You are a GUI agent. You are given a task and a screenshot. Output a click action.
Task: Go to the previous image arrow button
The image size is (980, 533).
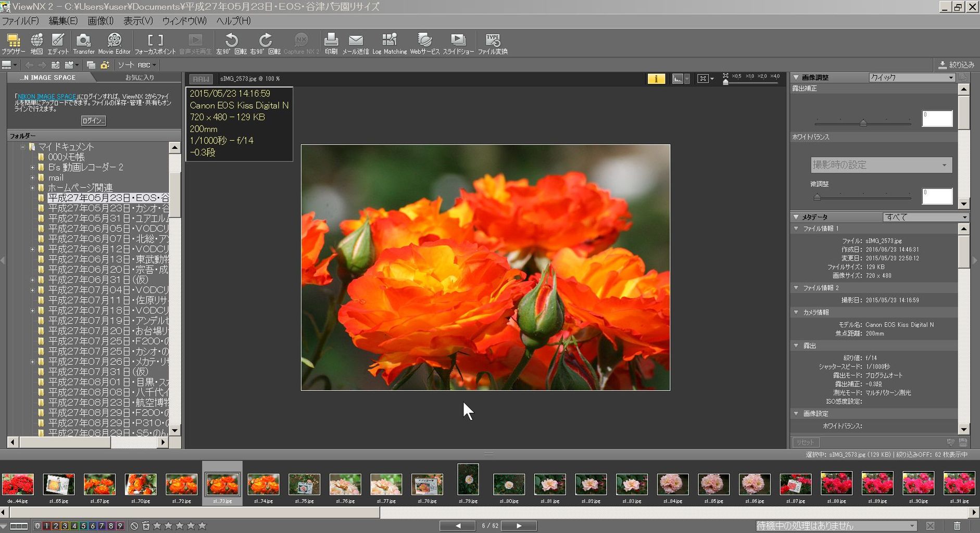pos(458,526)
